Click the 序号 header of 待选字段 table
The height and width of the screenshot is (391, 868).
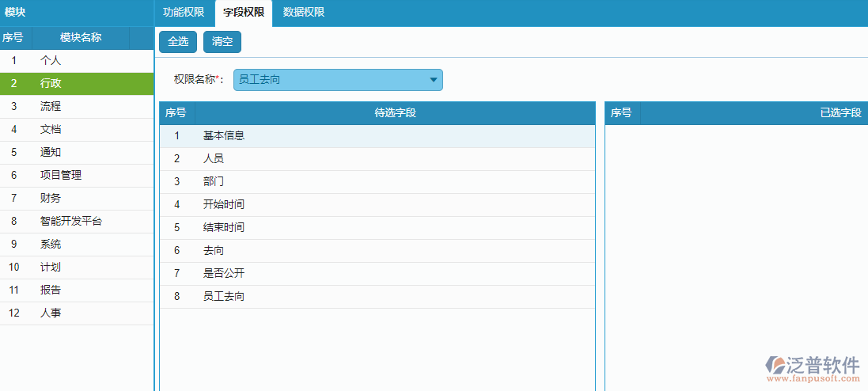pos(176,113)
